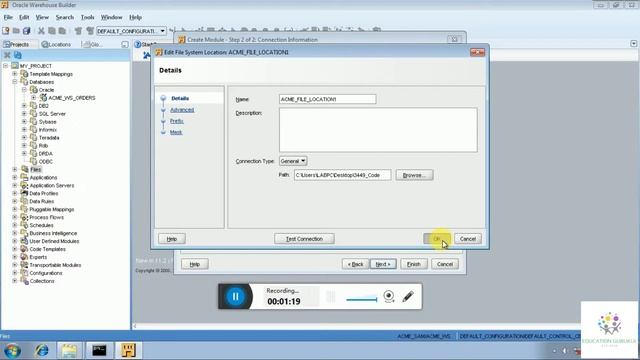Expand the DB2 tree node
Image resolution: width=640 pixels, height=360 pixels.
tap(24, 105)
